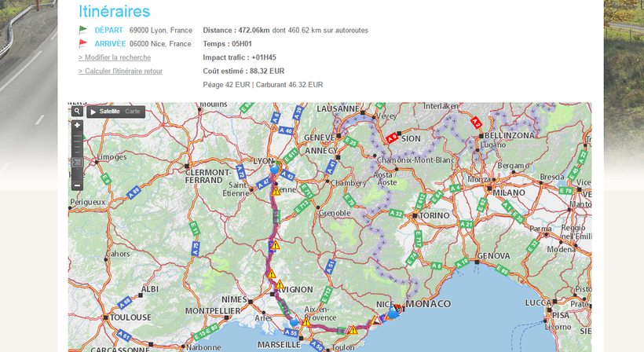Click the play arrow beside Satellite

pos(93,112)
